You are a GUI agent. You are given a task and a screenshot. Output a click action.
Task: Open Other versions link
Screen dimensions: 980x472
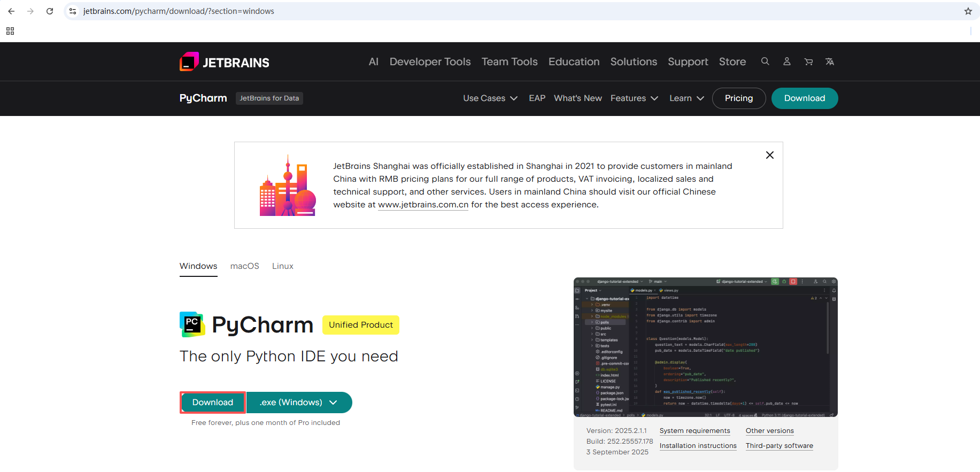click(770, 431)
